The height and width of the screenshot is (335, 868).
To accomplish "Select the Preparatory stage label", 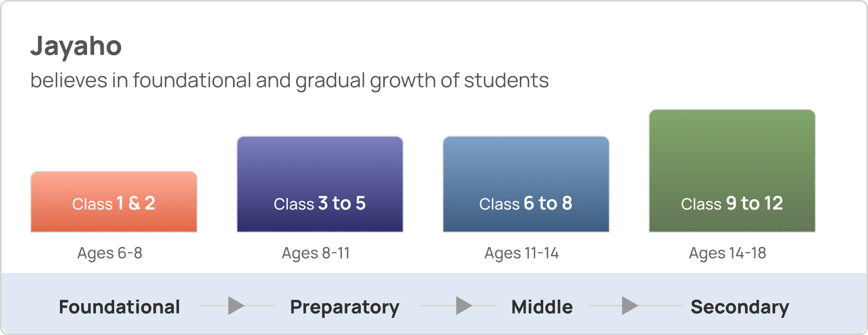I will coord(345,307).
